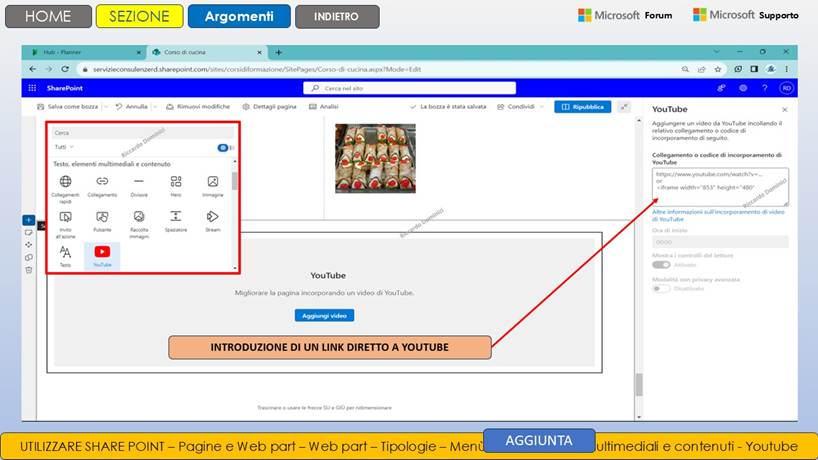818x460 pixels.
Task: Click Annulla in the command bar
Action: pyautogui.click(x=132, y=106)
